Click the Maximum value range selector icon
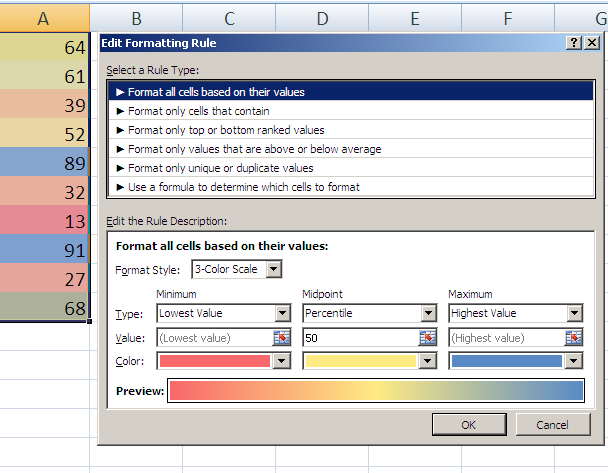608x473 pixels. [x=573, y=338]
